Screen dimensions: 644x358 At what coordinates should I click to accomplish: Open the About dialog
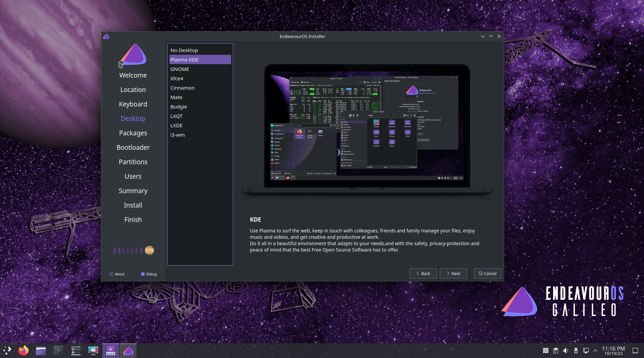coord(117,274)
